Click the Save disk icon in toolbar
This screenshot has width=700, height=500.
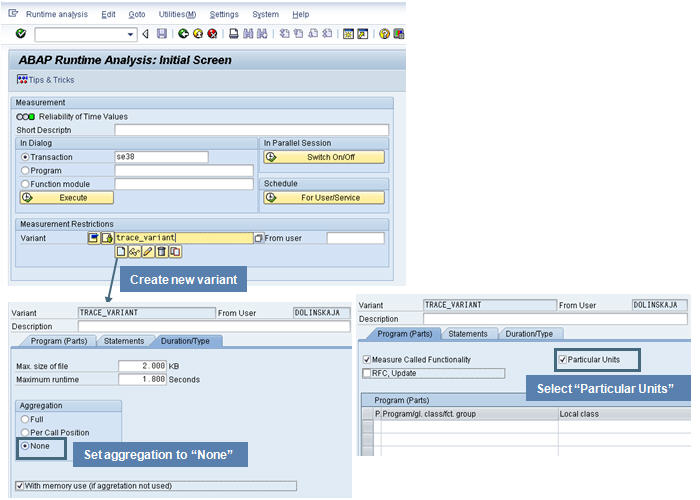162,34
